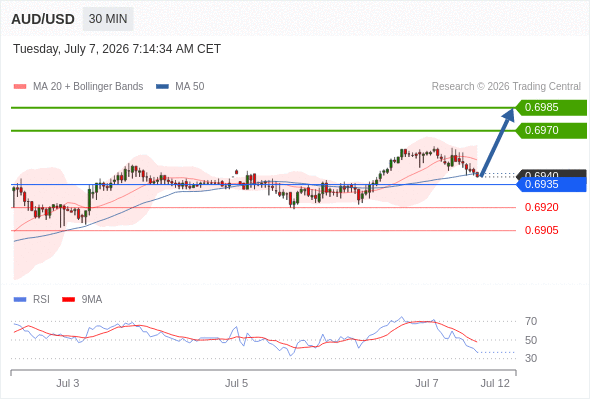Select the MA 20 + Bollinger Bands legend label

click(88, 87)
